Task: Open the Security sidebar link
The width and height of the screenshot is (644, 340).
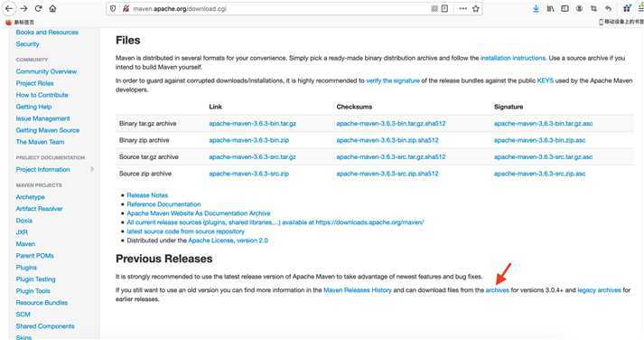Action: click(27, 44)
